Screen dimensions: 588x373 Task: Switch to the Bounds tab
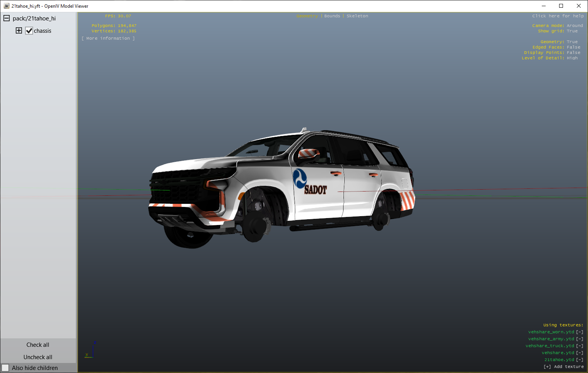(x=332, y=16)
